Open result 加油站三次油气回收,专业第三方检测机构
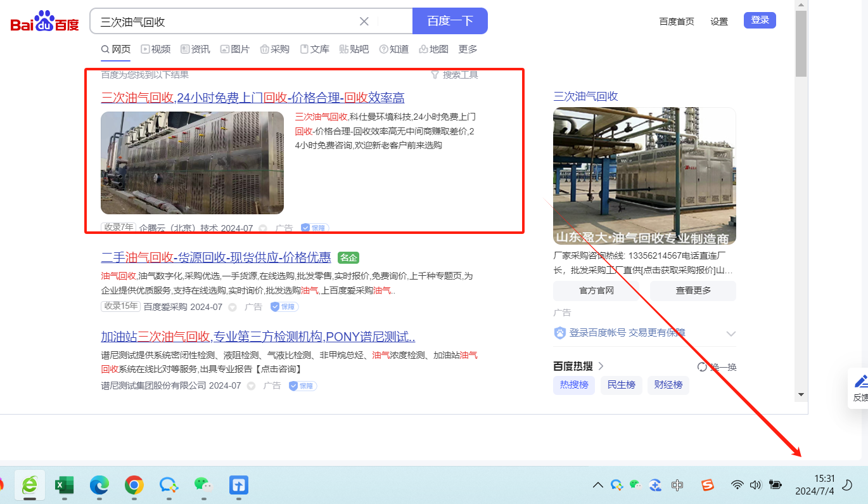Screen dimensions: 868x504 coord(258,337)
